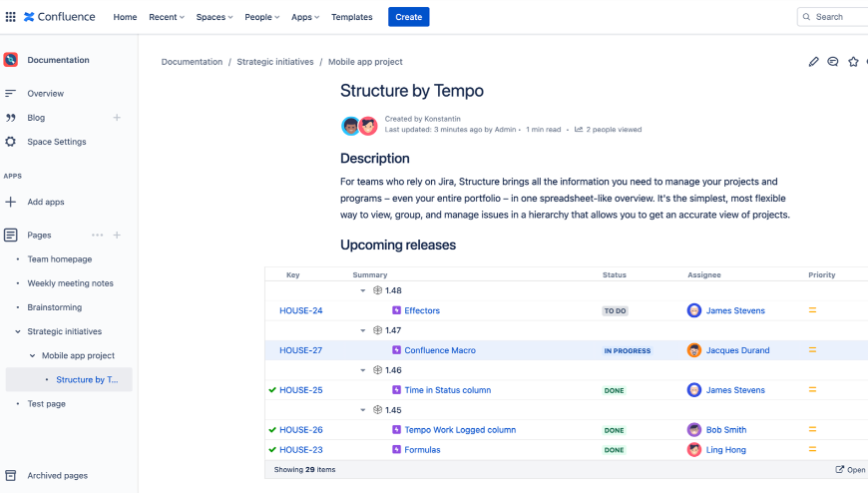Star this page as favorite
The height and width of the screenshot is (493, 868).
coord(853,62)
